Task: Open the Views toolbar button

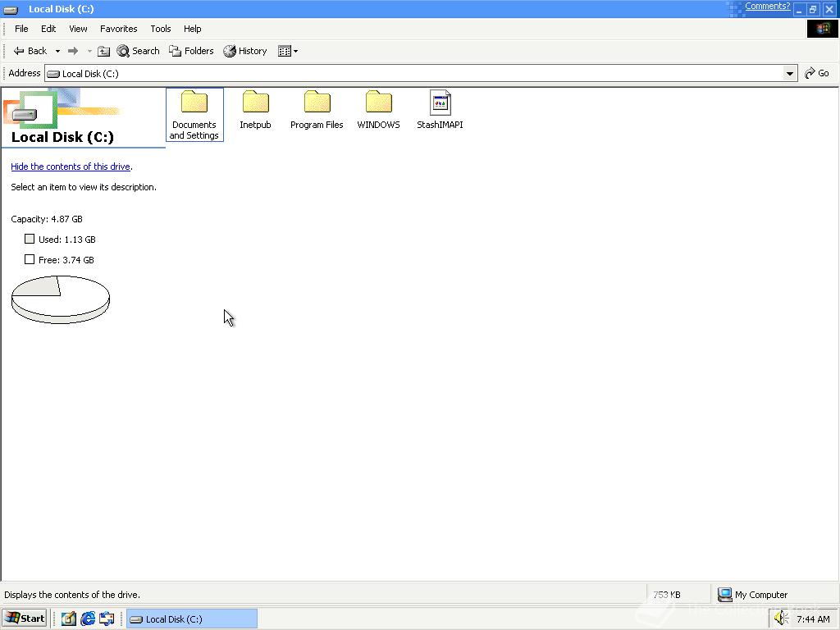Action: pos(288,51)
